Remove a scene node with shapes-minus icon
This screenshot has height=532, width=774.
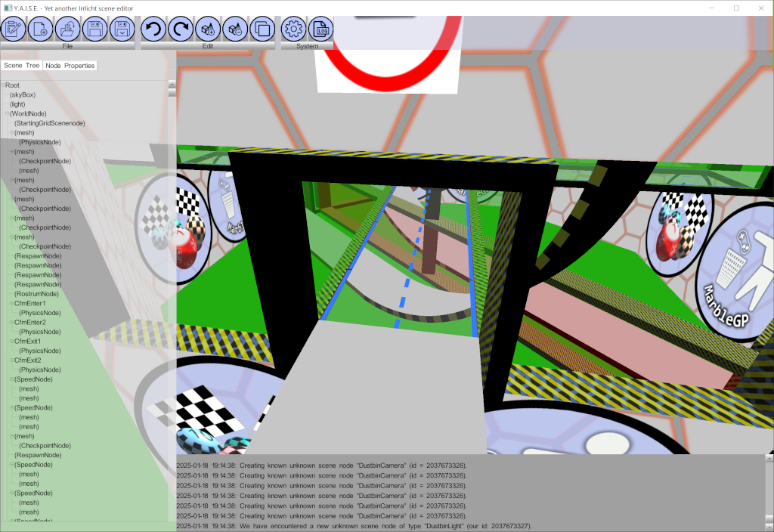pos(235,29)
